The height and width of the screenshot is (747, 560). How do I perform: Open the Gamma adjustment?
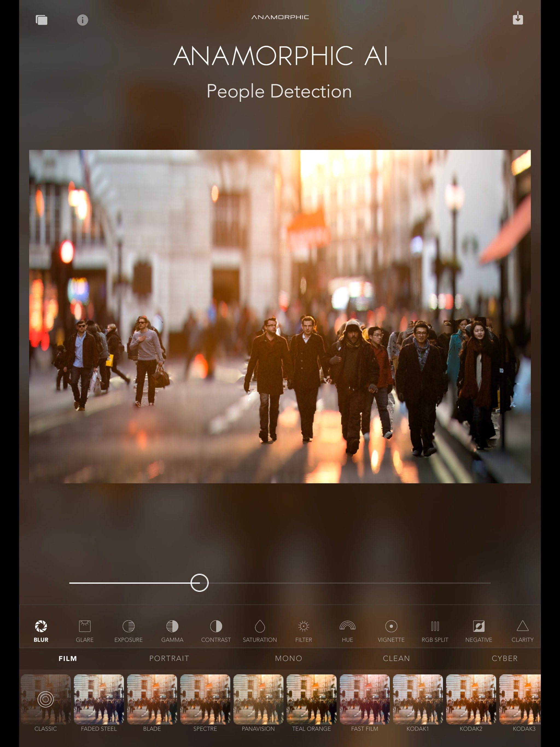172,630
